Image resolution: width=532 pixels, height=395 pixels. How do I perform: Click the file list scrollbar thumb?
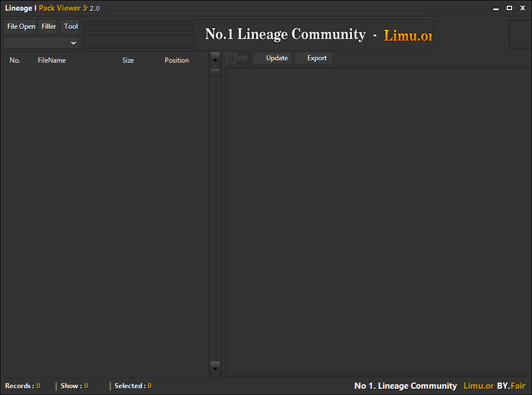pos(215,73)
